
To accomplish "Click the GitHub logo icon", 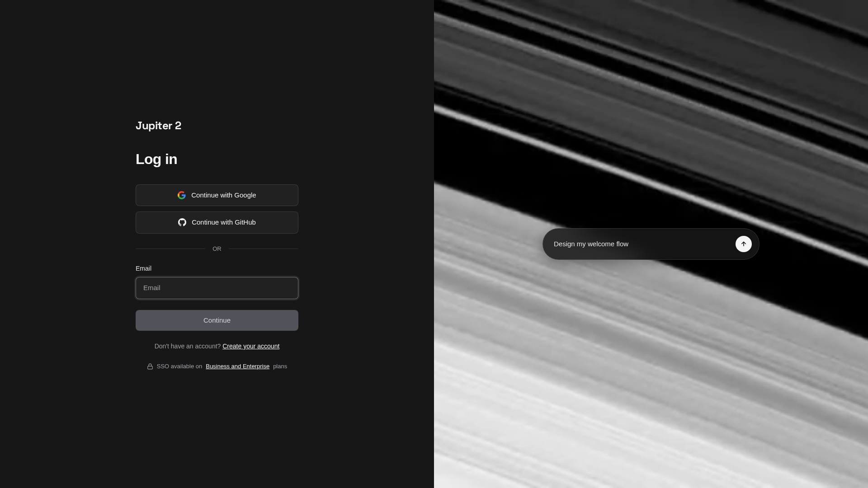I will 182,222.
